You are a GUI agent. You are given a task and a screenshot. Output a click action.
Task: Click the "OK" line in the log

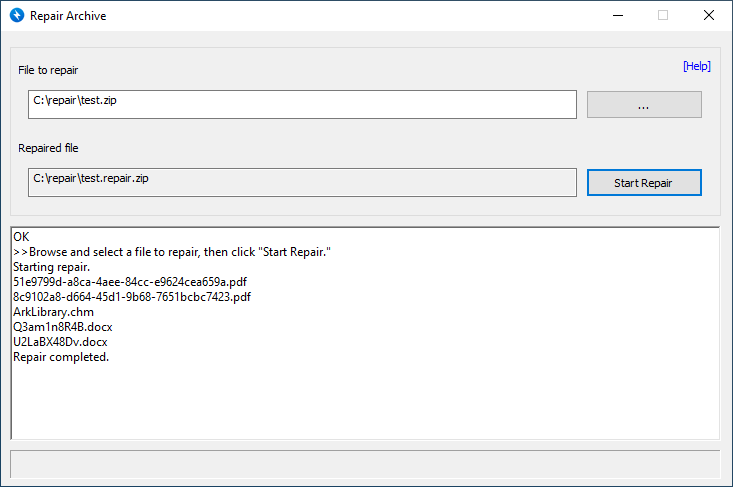point(22,238)
